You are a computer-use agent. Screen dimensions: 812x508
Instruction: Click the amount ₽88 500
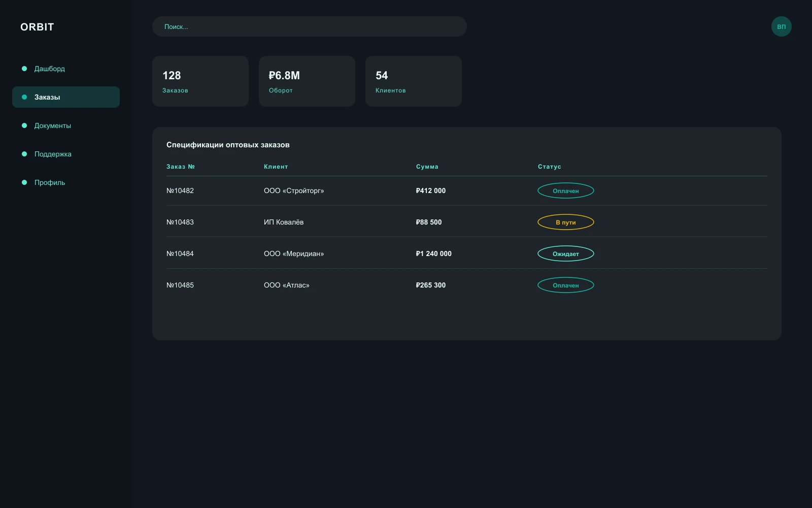coord(429,222)
